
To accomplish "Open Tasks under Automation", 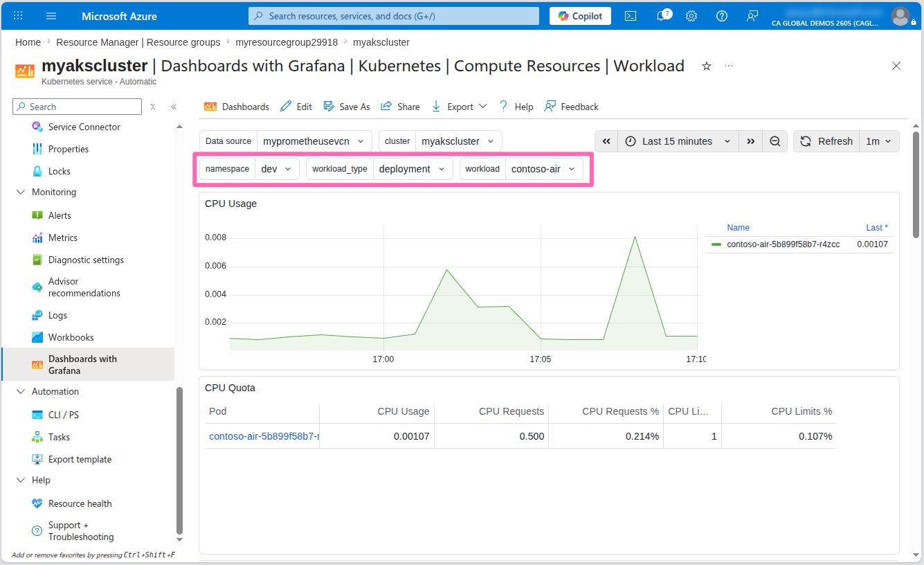I will coord(59,437).
